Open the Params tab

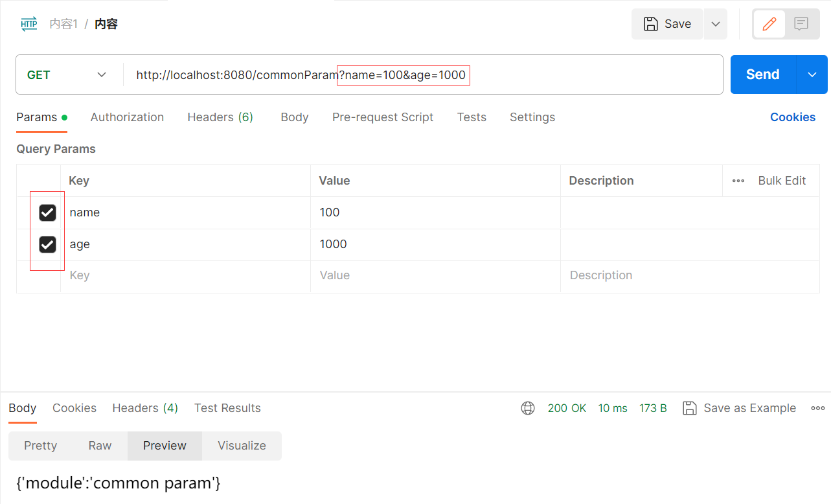pyautogui.click(x=41, y=117)
